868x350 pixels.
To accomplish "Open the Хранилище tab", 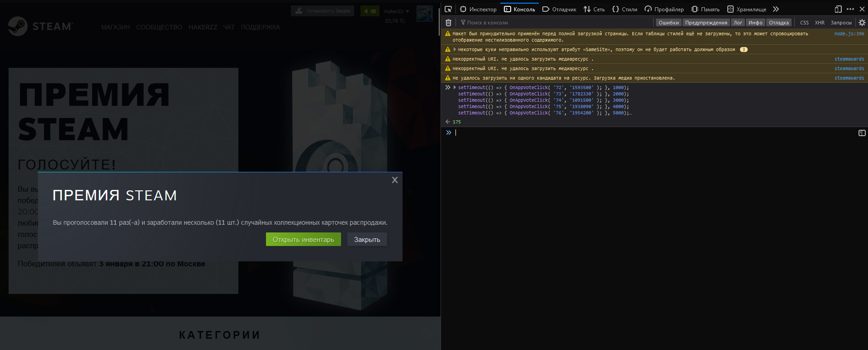I will coord(746,9).
